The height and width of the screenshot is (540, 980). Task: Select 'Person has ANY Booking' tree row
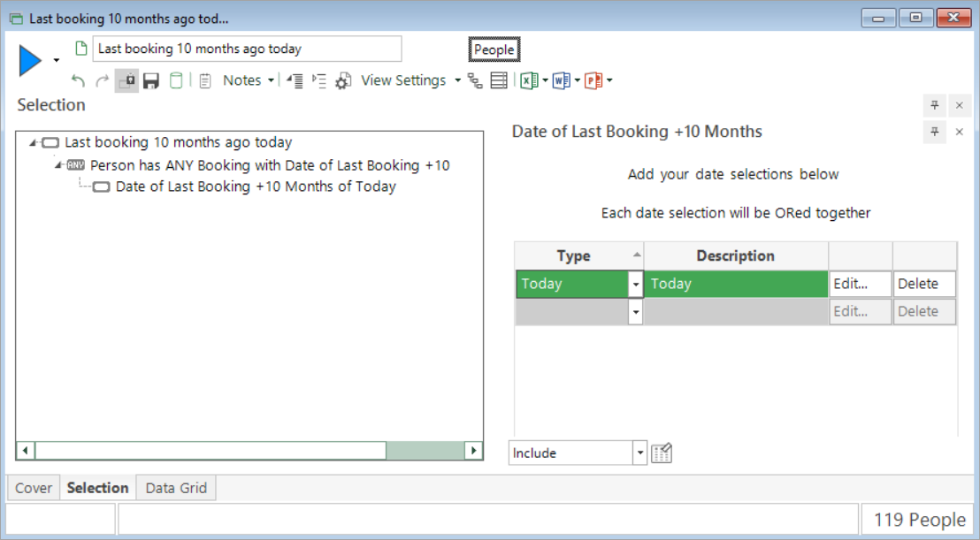click(x=270, y=165)
